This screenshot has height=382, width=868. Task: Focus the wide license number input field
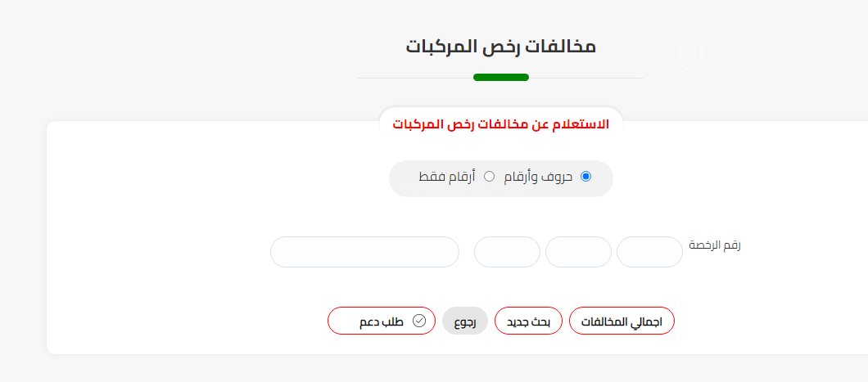[x=364, y=252]
